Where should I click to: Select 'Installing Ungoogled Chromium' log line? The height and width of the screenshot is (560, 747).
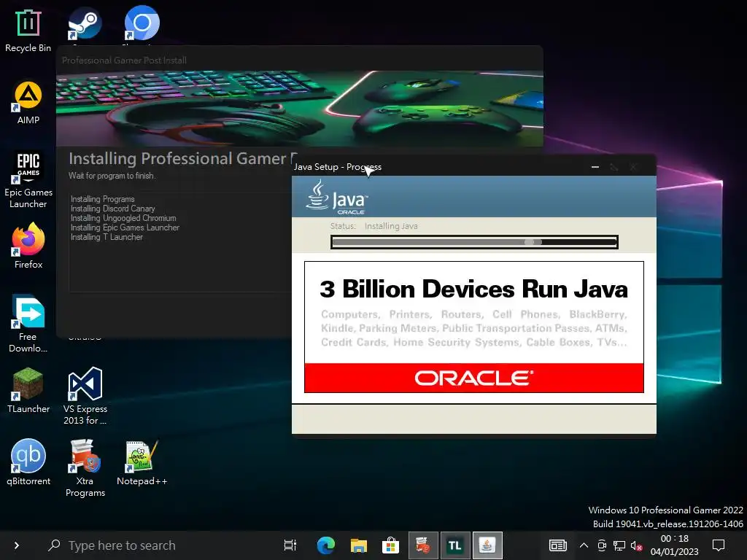pos(123,218)
